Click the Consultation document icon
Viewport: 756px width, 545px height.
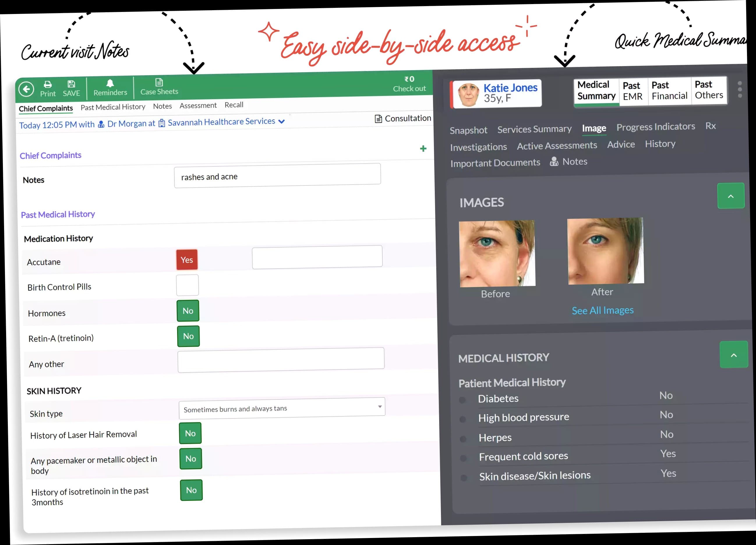point(378,119)
